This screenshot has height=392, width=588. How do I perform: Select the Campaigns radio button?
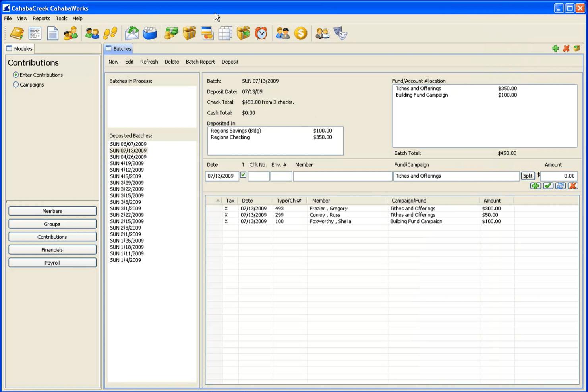16,85
